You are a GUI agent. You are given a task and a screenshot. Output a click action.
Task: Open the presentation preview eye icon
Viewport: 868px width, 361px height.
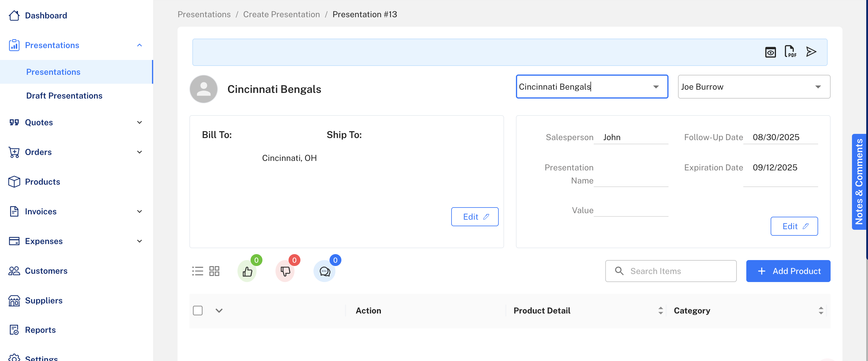pos(770,52)
